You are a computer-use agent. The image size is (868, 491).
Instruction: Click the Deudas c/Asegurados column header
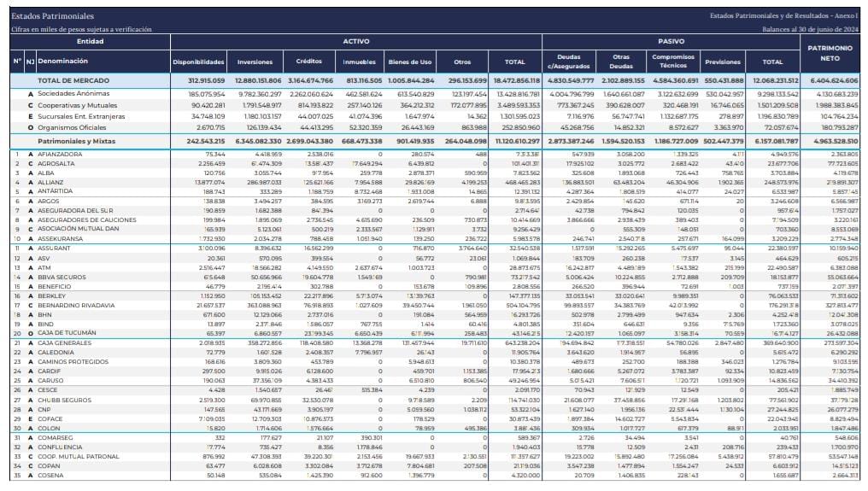click(569, 61)
